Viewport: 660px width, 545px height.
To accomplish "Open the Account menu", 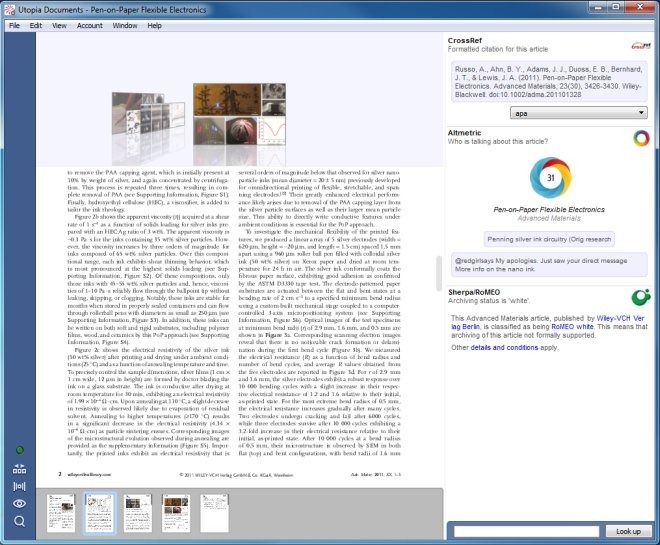I will point(90,26).
